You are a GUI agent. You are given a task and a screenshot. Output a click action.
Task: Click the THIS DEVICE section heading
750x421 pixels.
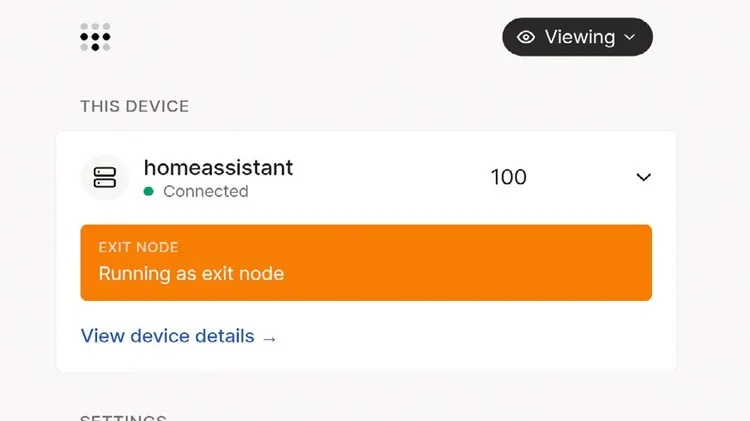tap(134, 106)
